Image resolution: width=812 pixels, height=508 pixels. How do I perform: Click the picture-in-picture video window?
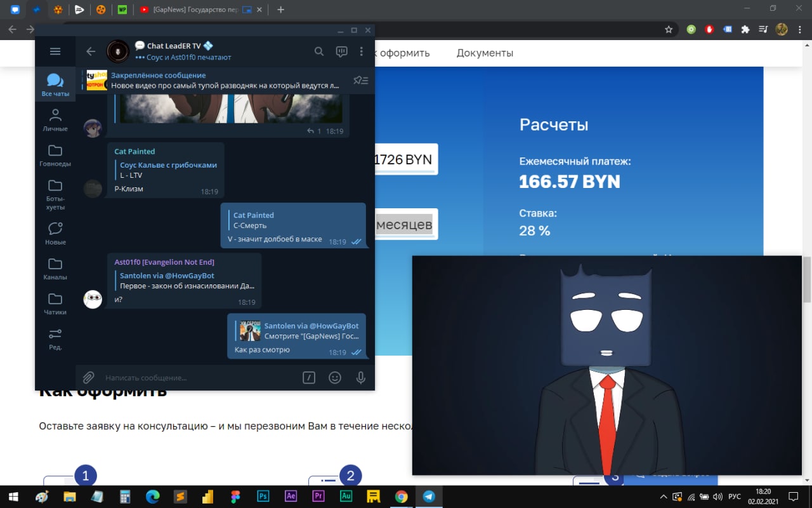pos(606,365)
